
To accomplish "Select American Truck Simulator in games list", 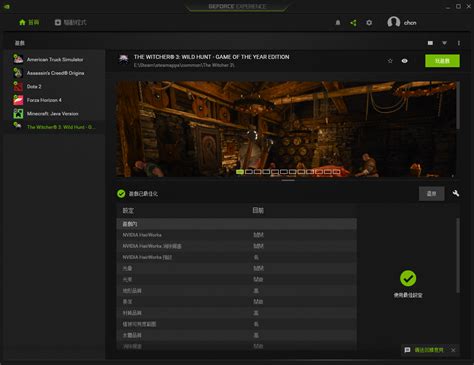I will coord(55,59).
